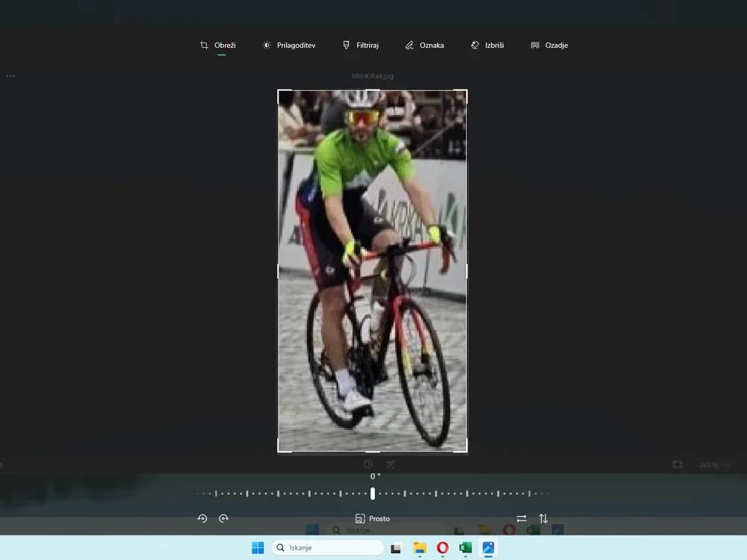Click the Photos app taskbar icon
Viewport: 747px width, 560px height.
point(489,548)
